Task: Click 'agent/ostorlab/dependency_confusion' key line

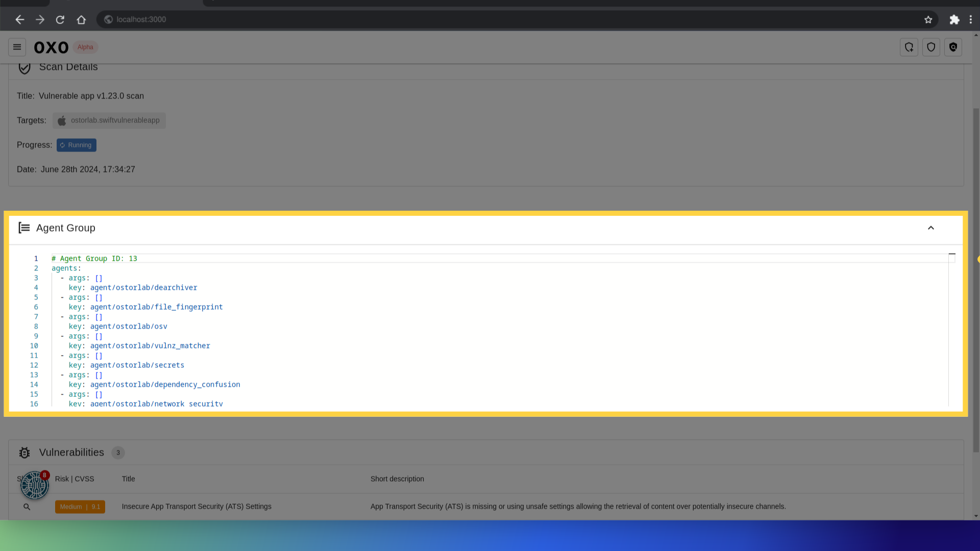Action: tap(154, 385)
